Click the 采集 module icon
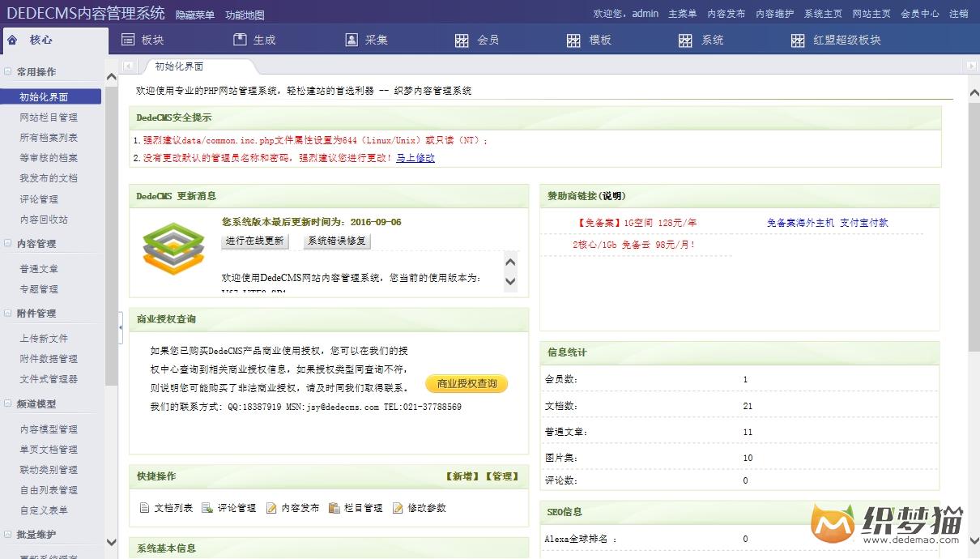Screen dimensions: 980x559 click(352, 40)
